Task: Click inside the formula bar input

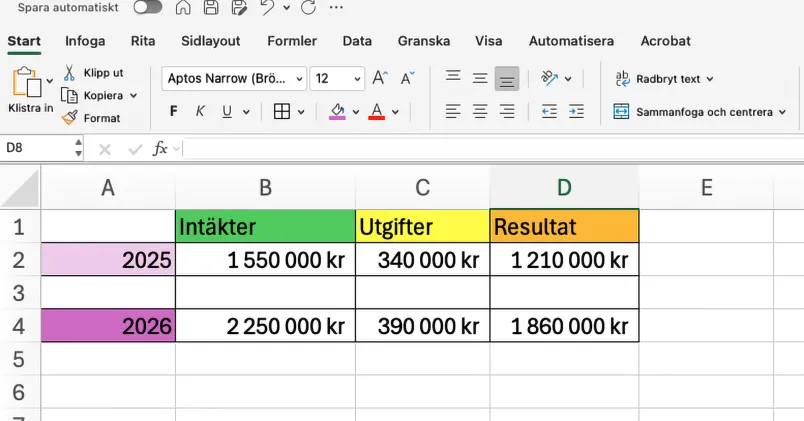Action: (x=493, y=149)
